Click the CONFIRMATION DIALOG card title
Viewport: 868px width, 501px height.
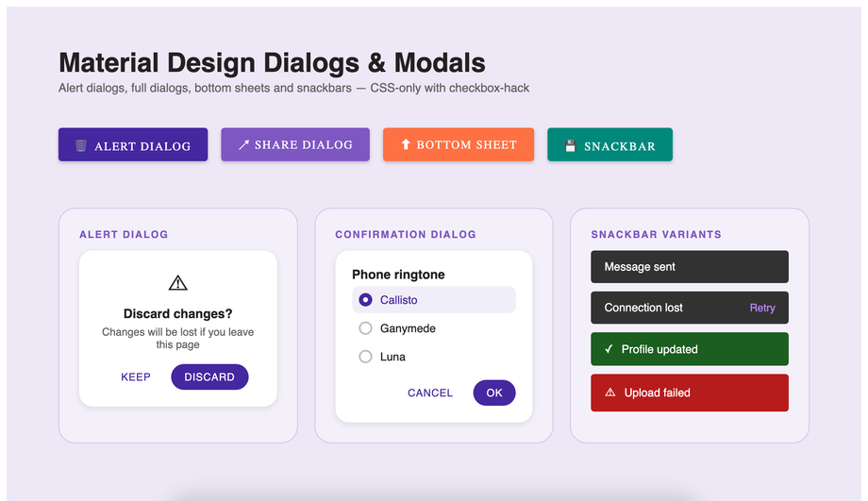point(405,234)
